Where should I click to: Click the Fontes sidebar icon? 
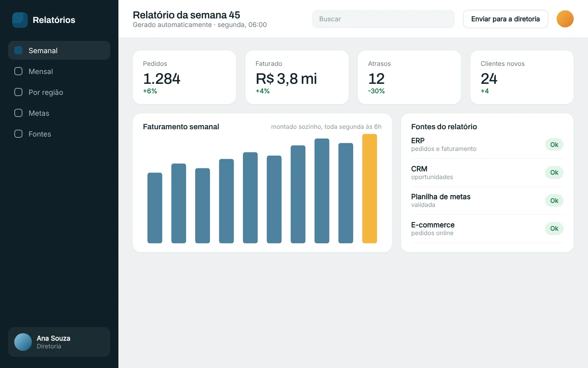(x=18, y=134)
